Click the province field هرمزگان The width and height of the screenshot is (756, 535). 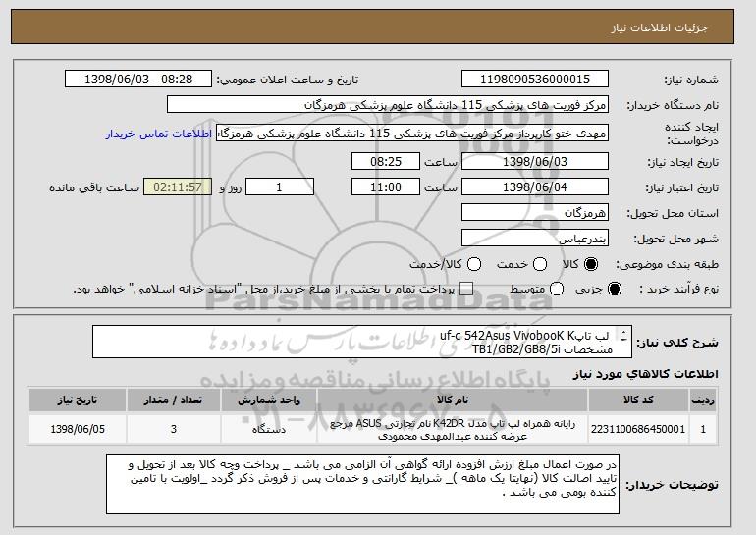point(535,213)
